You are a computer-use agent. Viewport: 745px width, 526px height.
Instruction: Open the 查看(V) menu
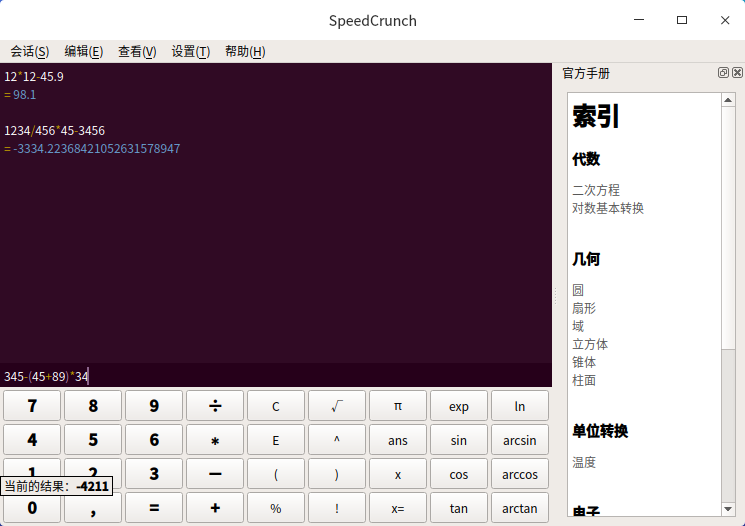click(x=137, y=52)
